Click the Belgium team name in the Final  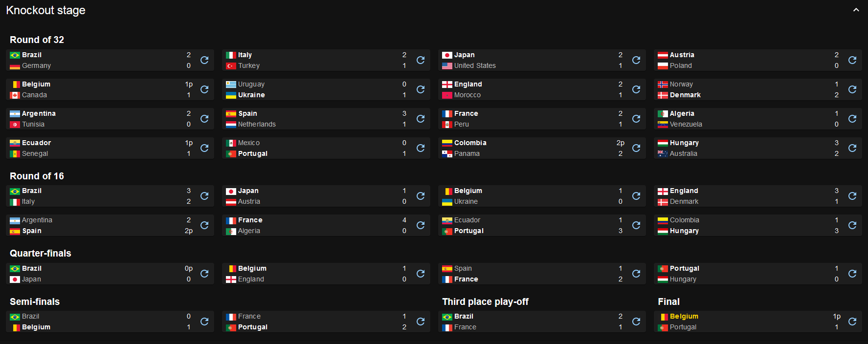(684, 316)
